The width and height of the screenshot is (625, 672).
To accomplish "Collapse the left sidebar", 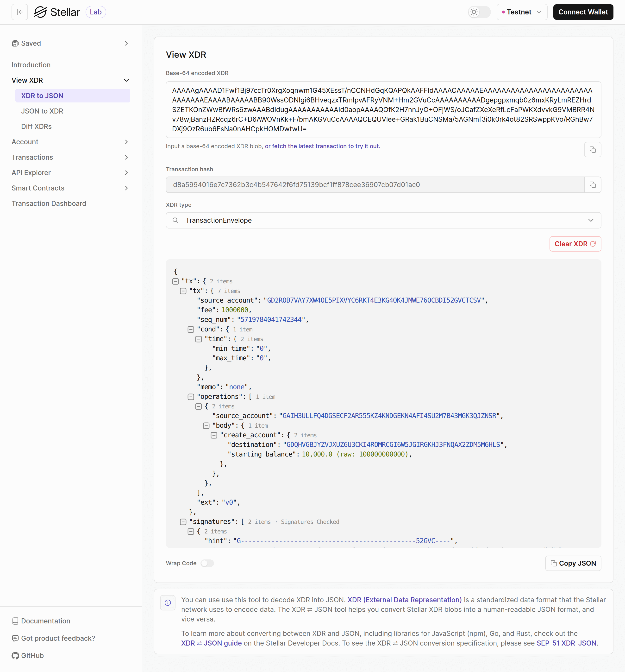I will [x=20, y=12].
